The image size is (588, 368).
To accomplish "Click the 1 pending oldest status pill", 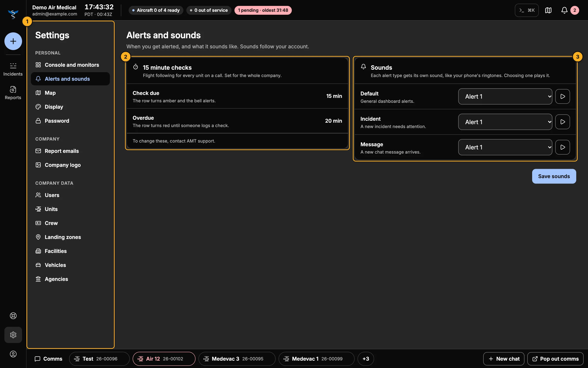I will coord(263,10).
